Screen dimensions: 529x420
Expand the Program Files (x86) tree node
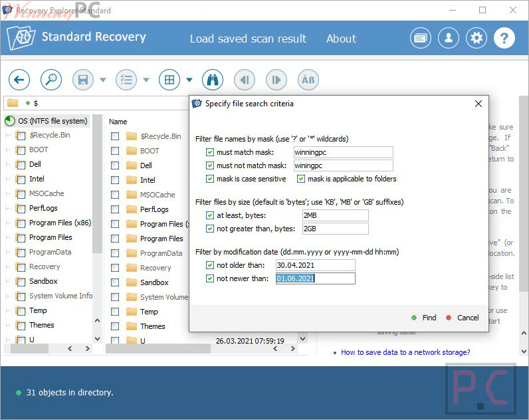pyautogui.click(x=8, y=223)
